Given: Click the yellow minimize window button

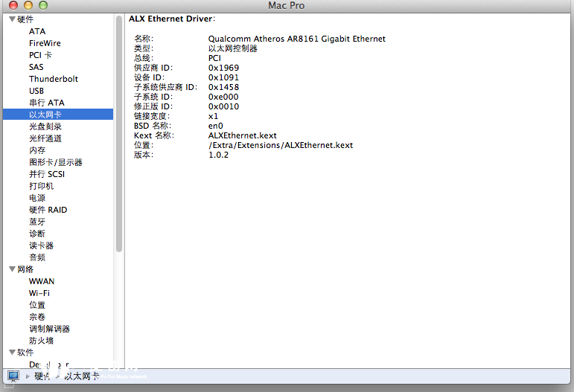Looking at the screenshot, I should pos(28,6).
